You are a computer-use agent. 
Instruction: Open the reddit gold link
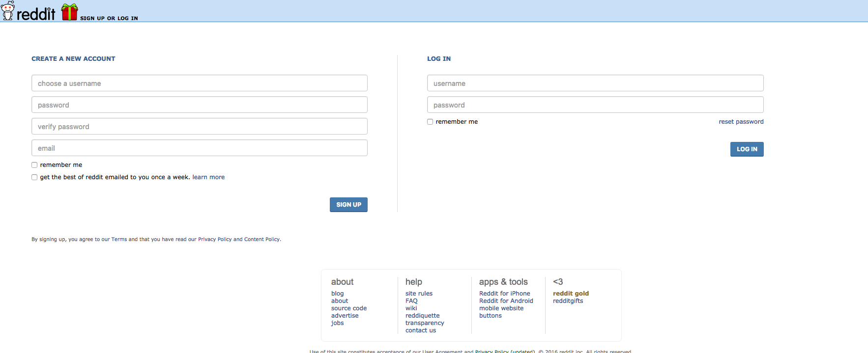click(571, 294)
